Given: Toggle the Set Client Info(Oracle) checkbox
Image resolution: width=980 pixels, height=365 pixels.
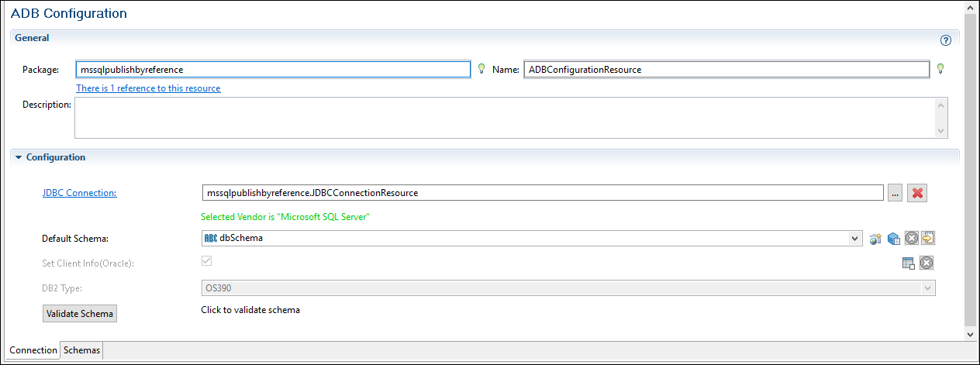Looking at the screenshot, I should click(206, 261).
